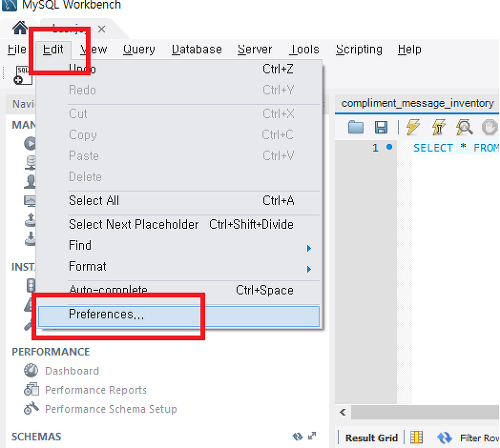Click the Result Grid button

pyautogui.click(x=371, y=438)
